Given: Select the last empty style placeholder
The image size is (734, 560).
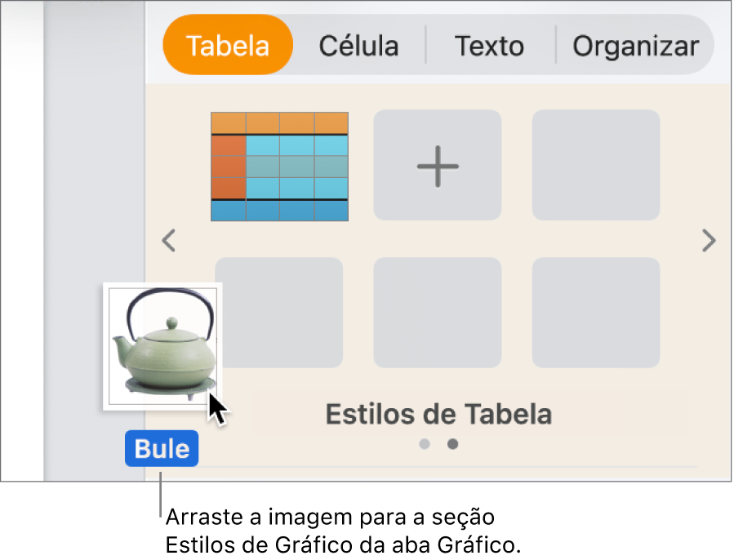Looking at the screenshot, I should tap(595, 312).
